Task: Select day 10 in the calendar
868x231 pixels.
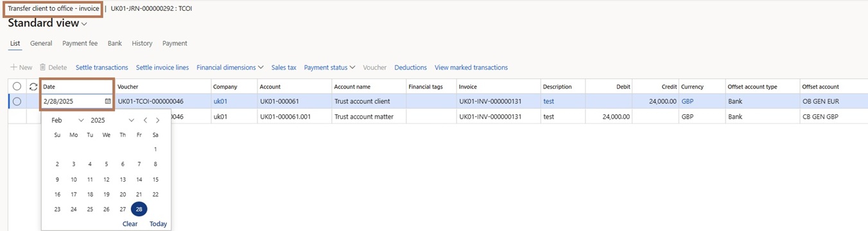Action: click(74, 180)
